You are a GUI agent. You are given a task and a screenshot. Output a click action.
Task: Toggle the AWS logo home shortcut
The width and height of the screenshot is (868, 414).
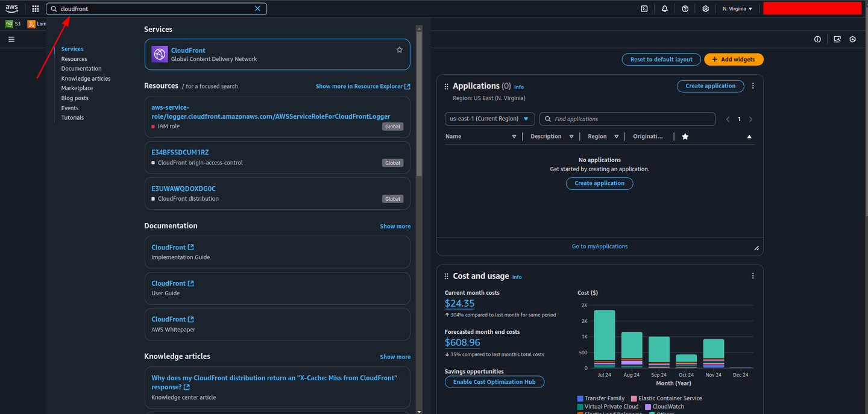pos(11,8)
